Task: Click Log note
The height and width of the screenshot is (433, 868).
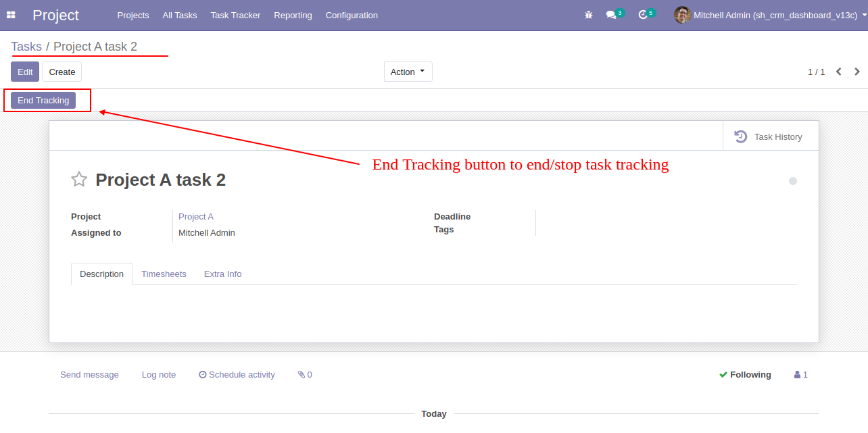Action: tap(159, 374)
